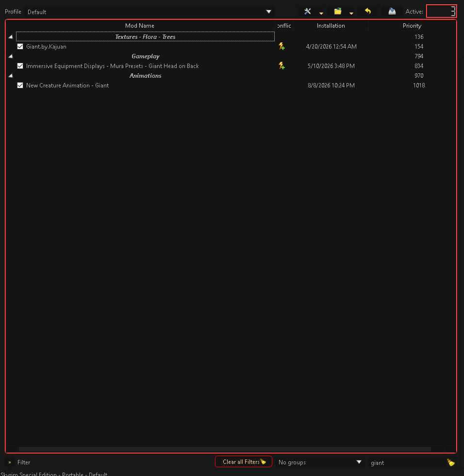Viewport: 464px width, 476px height.
Task: Toggle New Creature Animation - Giant checkbox
Action: [20, 85]
